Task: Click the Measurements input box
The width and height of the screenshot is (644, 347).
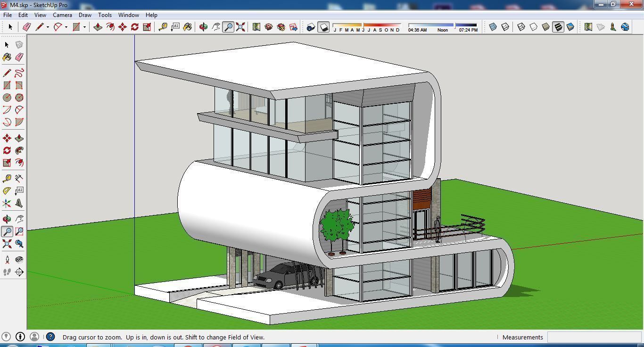Action: pyautogui.click(x=594, y=337)
